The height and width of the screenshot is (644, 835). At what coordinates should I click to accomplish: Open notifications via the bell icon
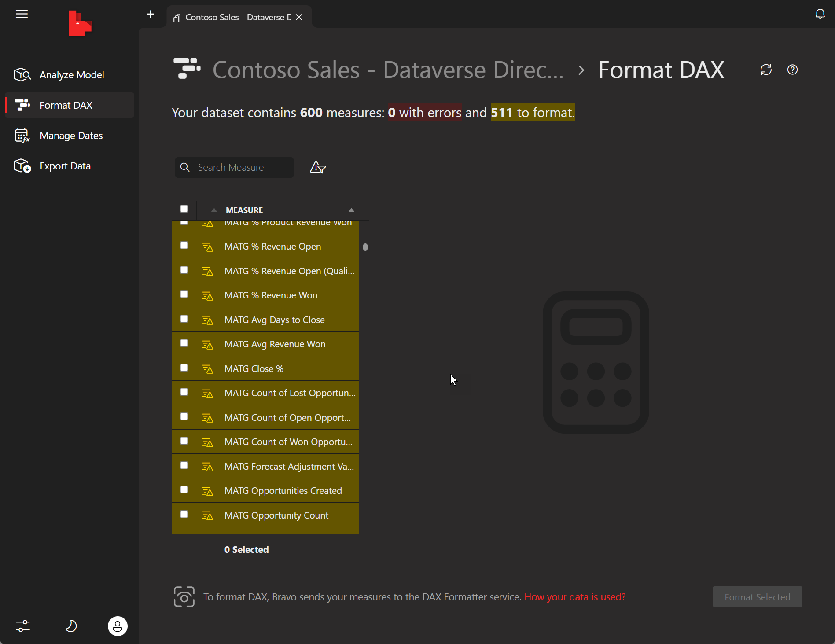tap(820, 14)
